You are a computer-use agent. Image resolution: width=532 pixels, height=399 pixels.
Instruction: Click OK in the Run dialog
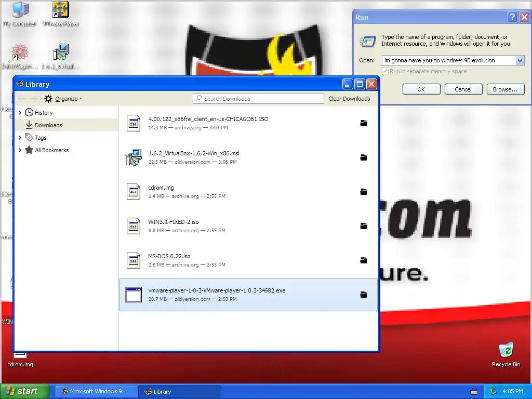click(421, 89)
